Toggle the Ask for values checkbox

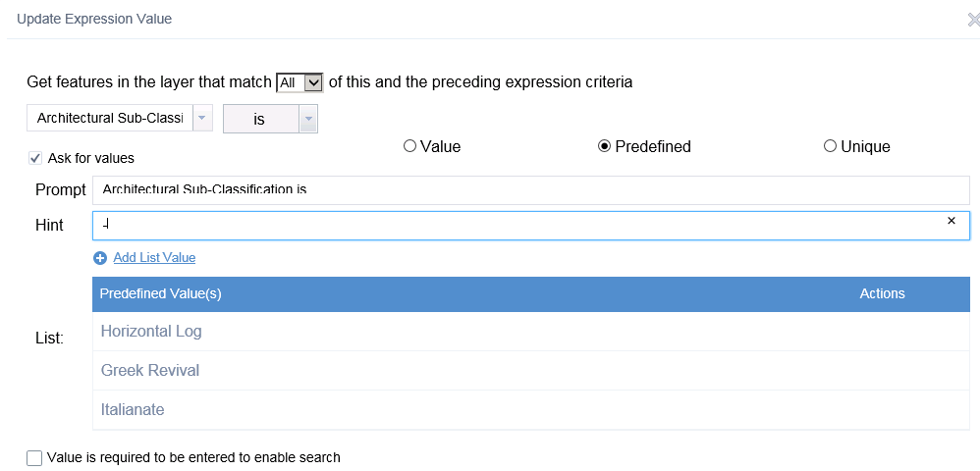click(35, 158)
